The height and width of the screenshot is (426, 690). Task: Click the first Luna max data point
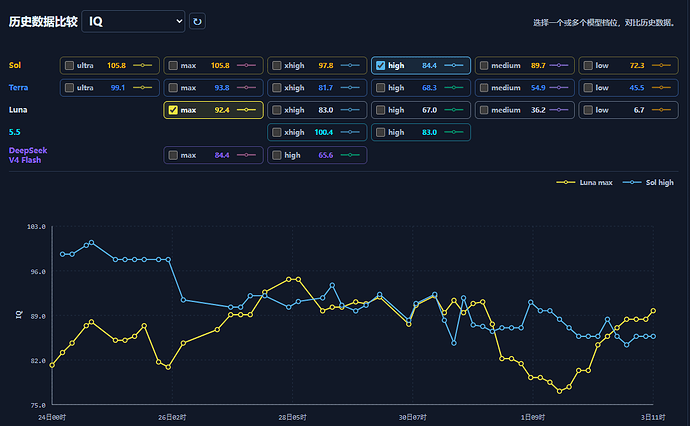52,365
